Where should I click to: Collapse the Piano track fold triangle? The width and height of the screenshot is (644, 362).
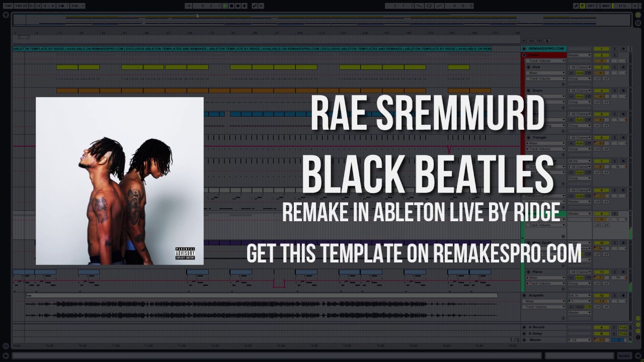coord(528,272)
